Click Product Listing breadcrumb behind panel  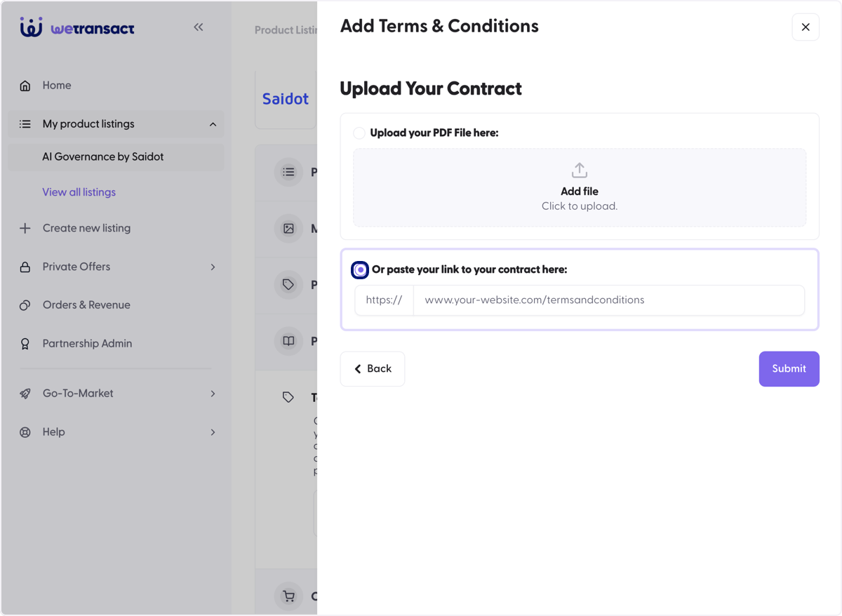(x=286, y=30)
